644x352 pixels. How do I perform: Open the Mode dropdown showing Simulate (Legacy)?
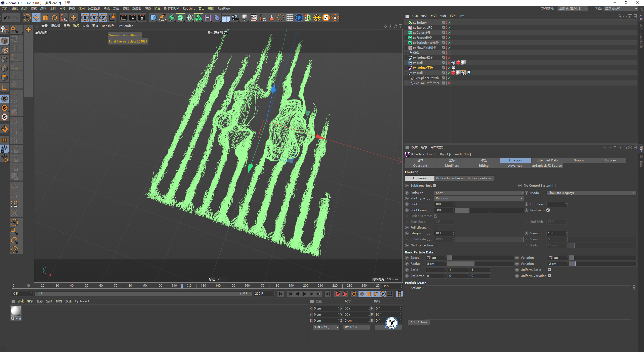[591, 193]
